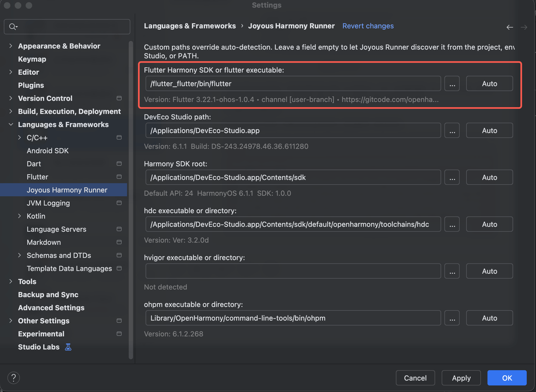Click project-level icon beside Version Control
Image resolution: width=536 pixels, height=392 pixels.
click(x=119, y=98)
